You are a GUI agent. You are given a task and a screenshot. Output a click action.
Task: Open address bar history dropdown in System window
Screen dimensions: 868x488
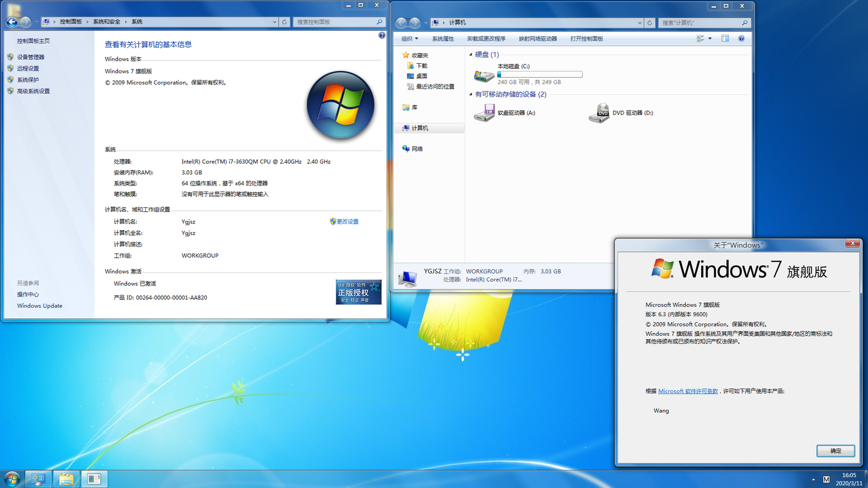click(x=274, y=22)
